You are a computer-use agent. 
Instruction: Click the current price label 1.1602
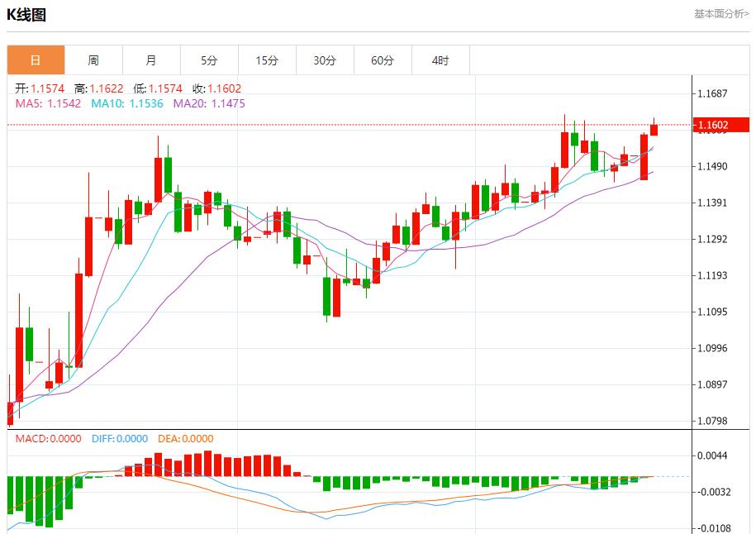pyautogui.click(x=720, y=124)
